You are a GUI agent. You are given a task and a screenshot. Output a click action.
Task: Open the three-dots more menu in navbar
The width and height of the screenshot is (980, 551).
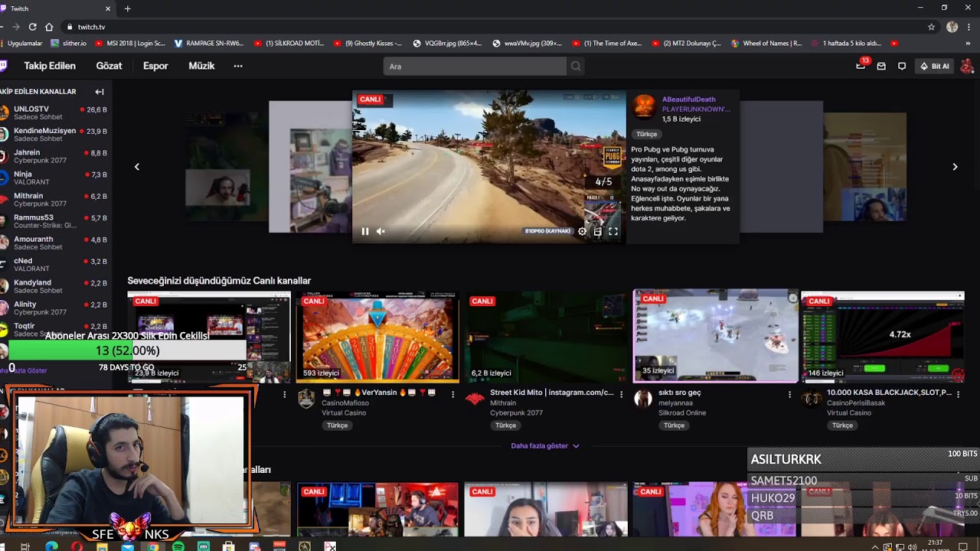pos(238,66)
